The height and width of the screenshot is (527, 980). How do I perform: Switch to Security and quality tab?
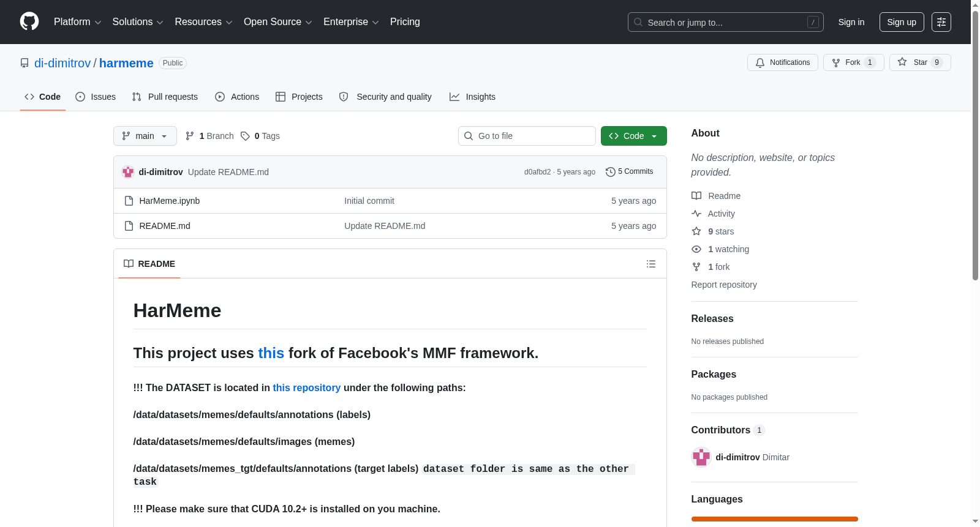(385, 97)
